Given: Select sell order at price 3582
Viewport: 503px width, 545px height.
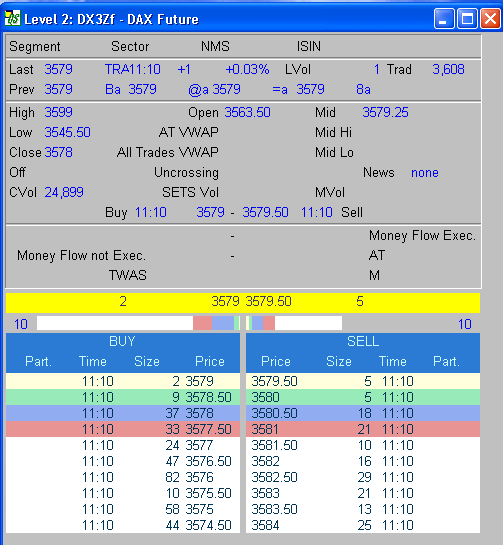Looking at the screenshot, I should tap(363, 461).
